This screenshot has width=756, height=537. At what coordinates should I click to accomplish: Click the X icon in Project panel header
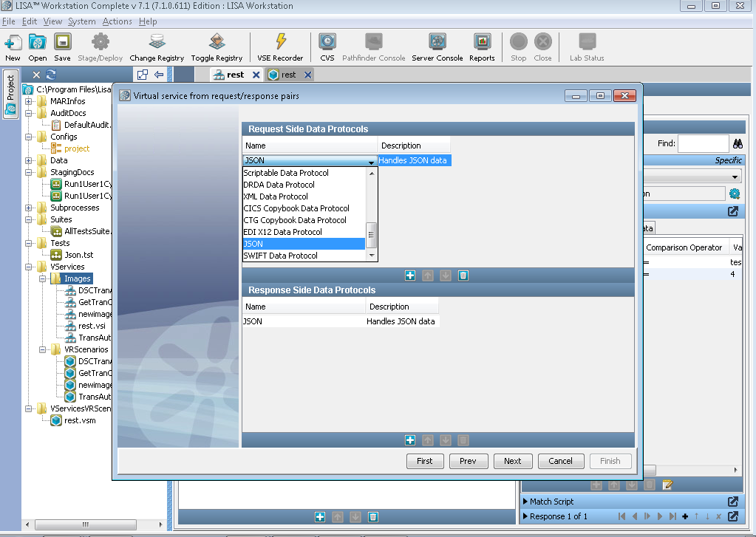tap(36, 75)
